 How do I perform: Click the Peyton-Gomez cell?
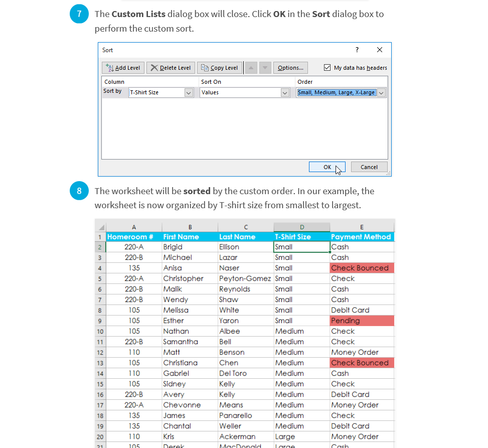(246, 278)
